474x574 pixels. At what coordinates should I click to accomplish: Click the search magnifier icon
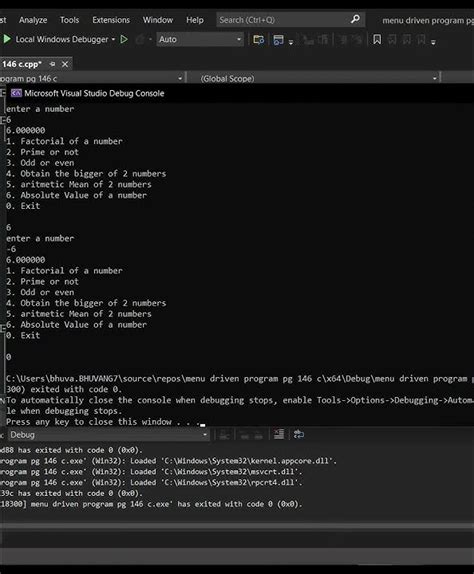point(355,19)
